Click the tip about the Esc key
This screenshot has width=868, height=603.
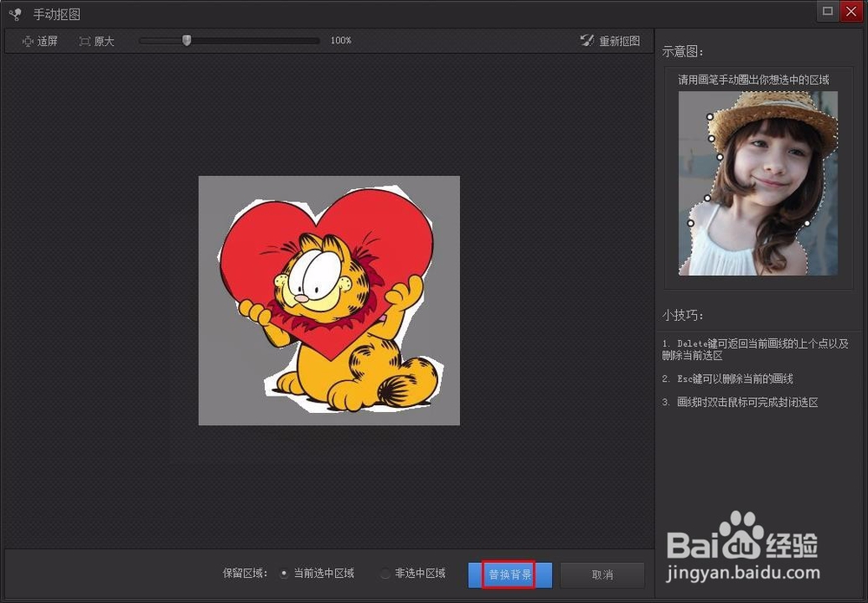pyautogui.click(x=727, y=378)
